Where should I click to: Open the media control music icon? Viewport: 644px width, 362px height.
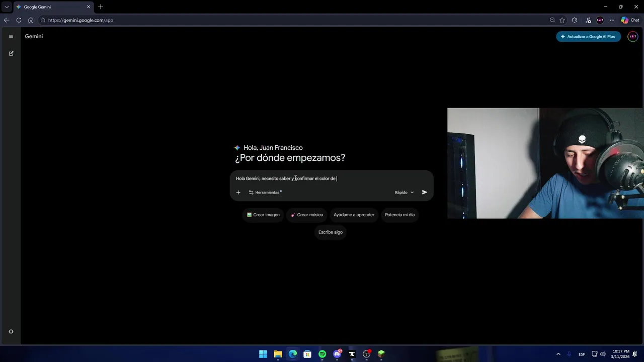tap(588, 20)
